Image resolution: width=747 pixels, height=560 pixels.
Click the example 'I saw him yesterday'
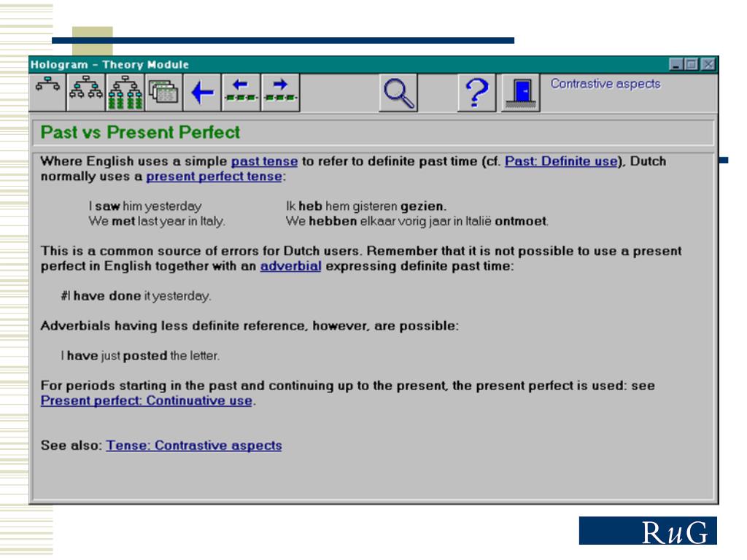145,206
